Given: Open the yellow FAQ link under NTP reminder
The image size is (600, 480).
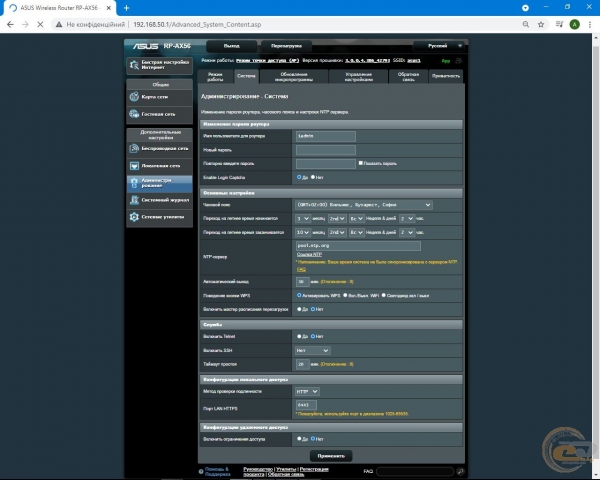Looking at the screenshot, I should pos(301,269).
